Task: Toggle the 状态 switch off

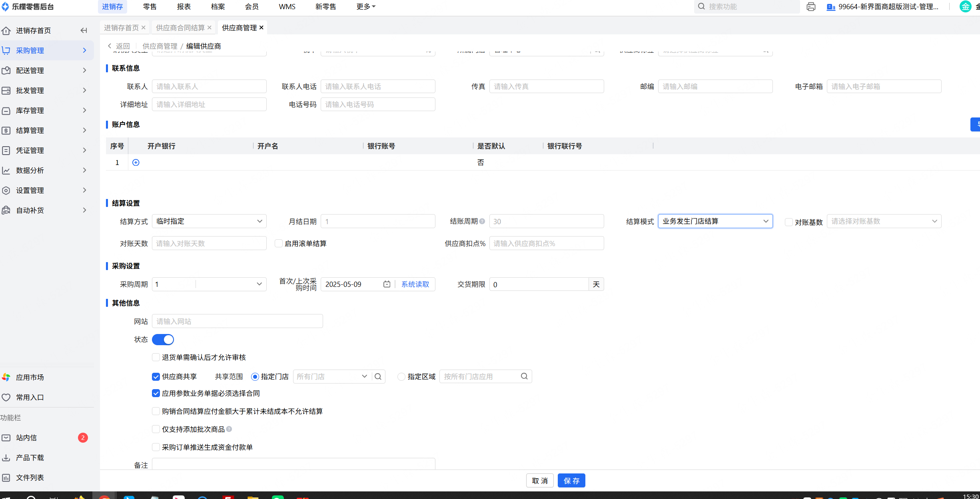Action: [163, 340]
